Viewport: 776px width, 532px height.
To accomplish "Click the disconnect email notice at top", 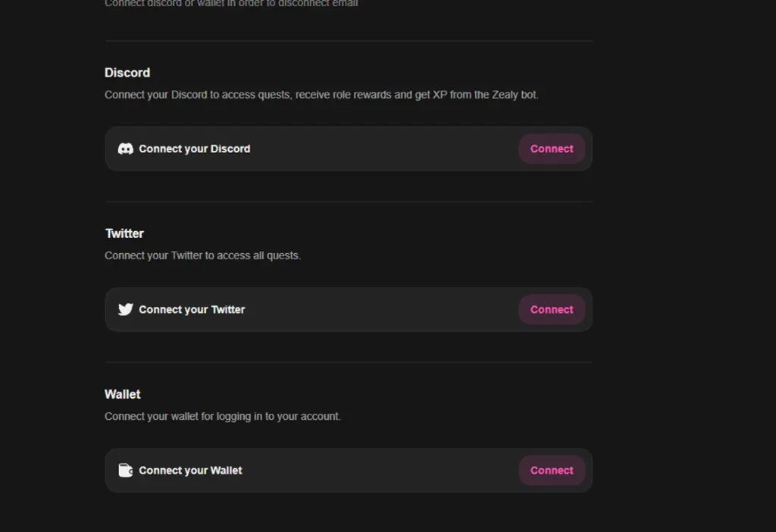I will (x=231, y=4).
